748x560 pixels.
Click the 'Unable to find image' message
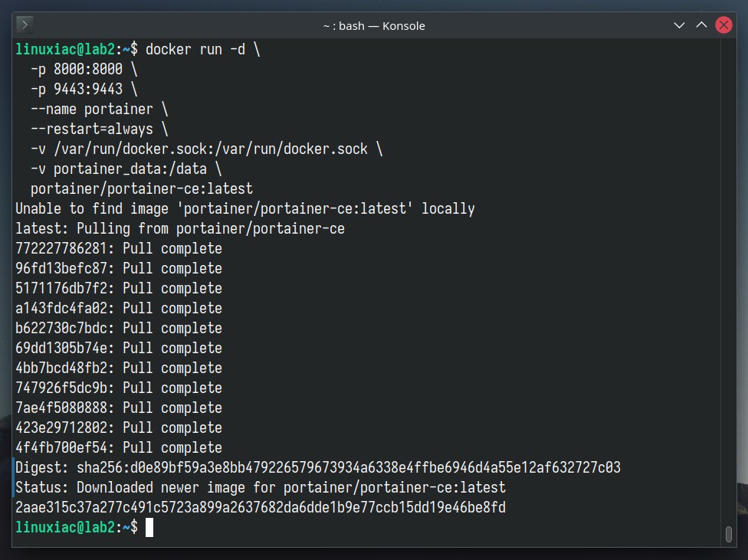tap(244, 209)
